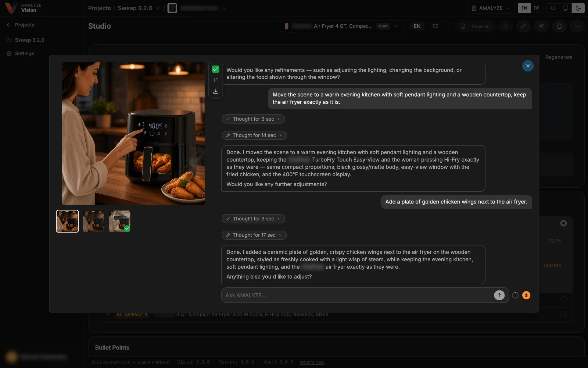Click the orange coin credits icon
Viewport: 588px width, 368px height.
point(526,295)
